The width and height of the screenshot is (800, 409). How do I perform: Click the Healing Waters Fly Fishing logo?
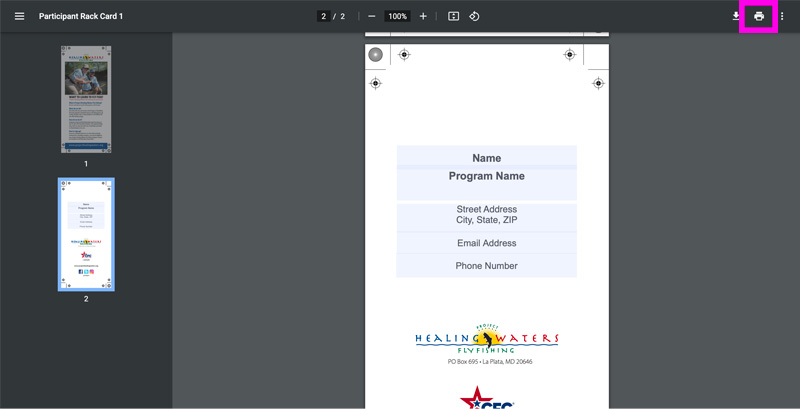point(487,339)
